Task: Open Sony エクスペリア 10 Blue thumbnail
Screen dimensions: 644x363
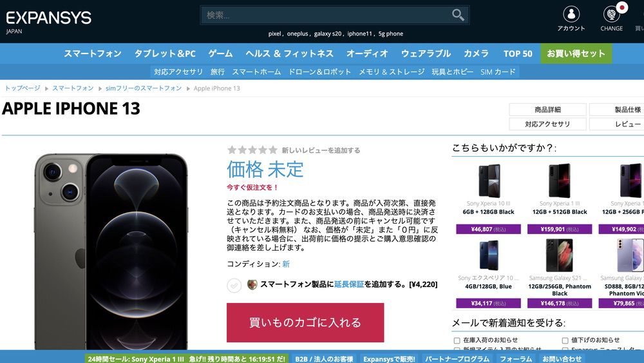Action: point(489,255)
